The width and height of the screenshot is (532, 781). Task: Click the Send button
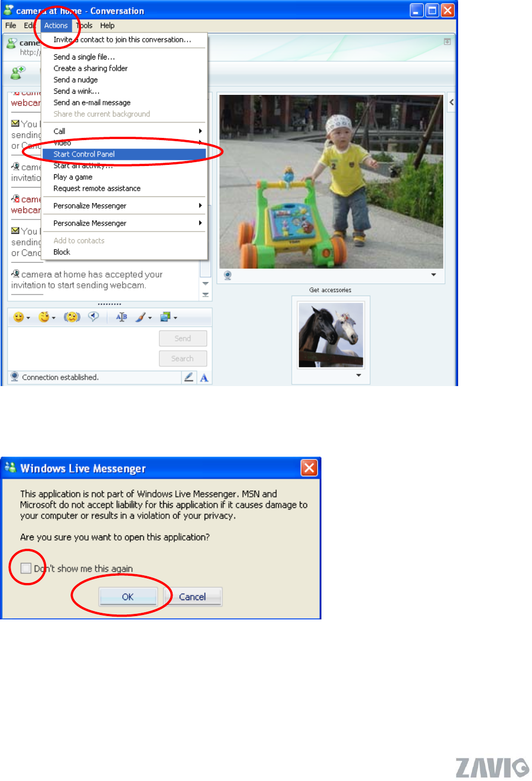click(182, 339)
